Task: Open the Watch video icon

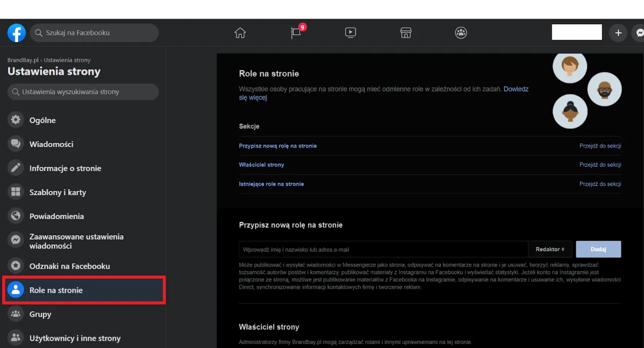Action: [351, 33]
